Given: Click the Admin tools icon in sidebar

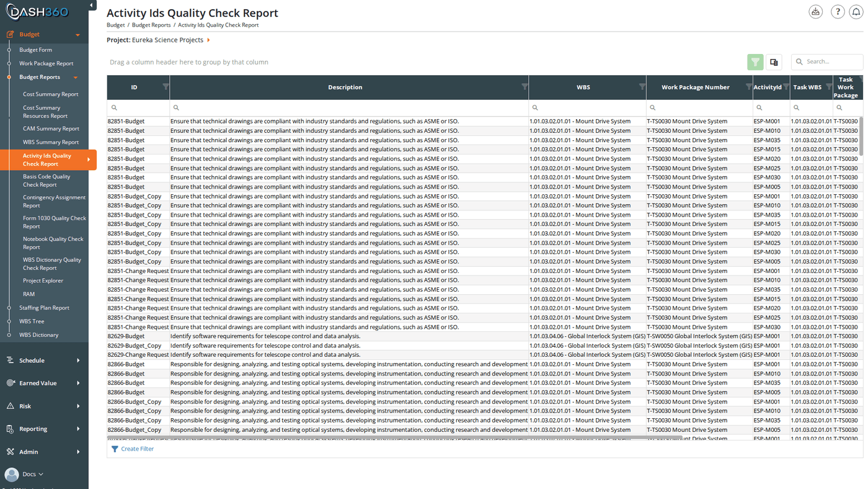Looking at the screenshot, I should 10,452.
